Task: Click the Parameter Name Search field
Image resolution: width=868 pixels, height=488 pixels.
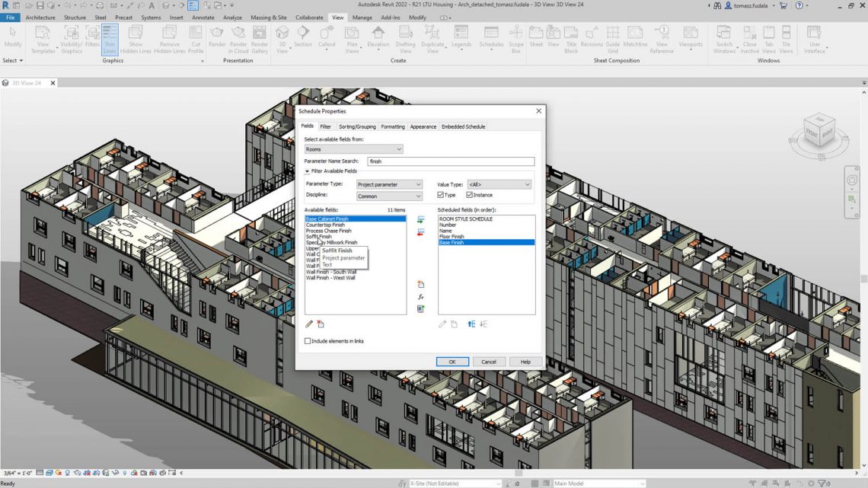Action: pyautogui.click(x=450, y=161)
